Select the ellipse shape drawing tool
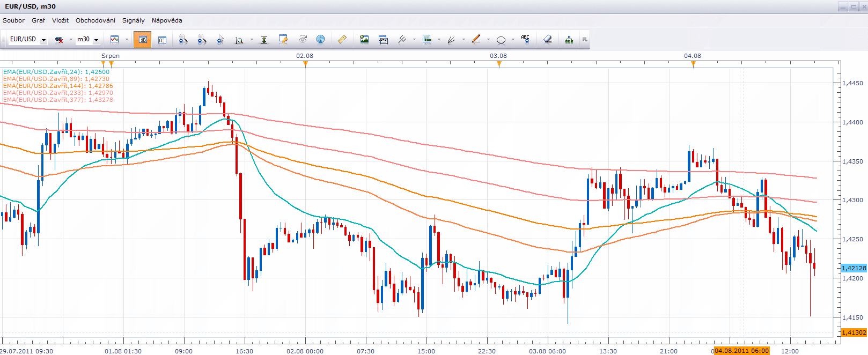This screenshot has height=355, width=868. coord(501,40)
